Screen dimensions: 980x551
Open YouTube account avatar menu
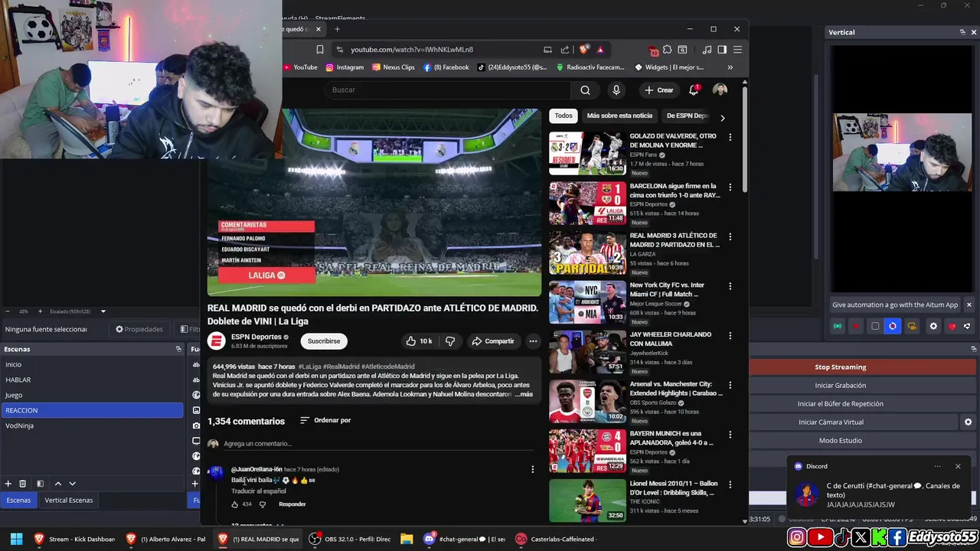720,90
